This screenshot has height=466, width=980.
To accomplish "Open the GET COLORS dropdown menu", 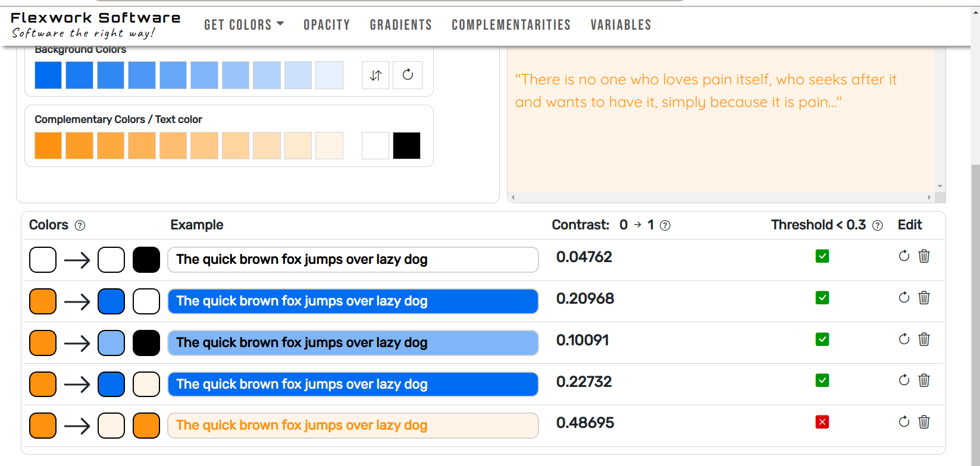I will coord(244,25).
